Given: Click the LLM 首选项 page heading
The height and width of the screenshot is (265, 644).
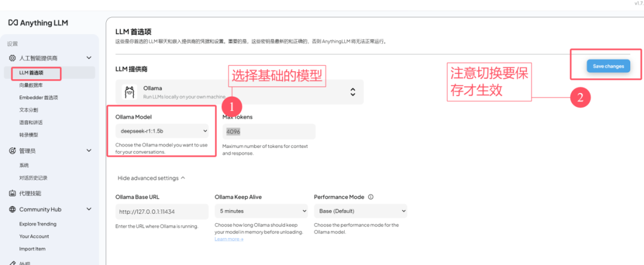Looking at the screenshot, I should point(134,32).
